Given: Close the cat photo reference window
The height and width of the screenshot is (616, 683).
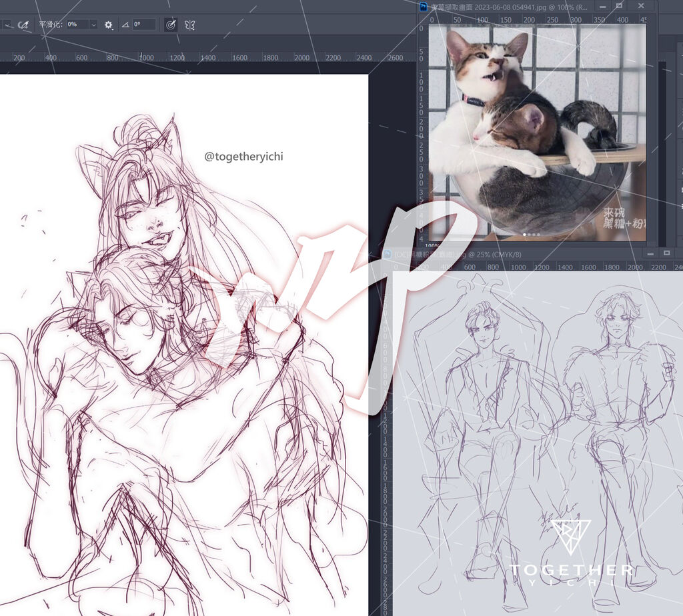Looking at the screenshot, I should (x=641, y=5).
